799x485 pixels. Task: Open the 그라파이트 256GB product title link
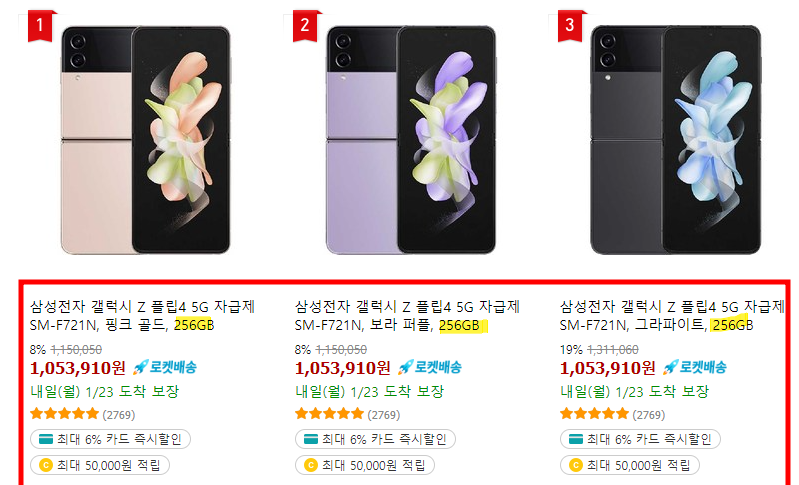click(x=672, y=316)
